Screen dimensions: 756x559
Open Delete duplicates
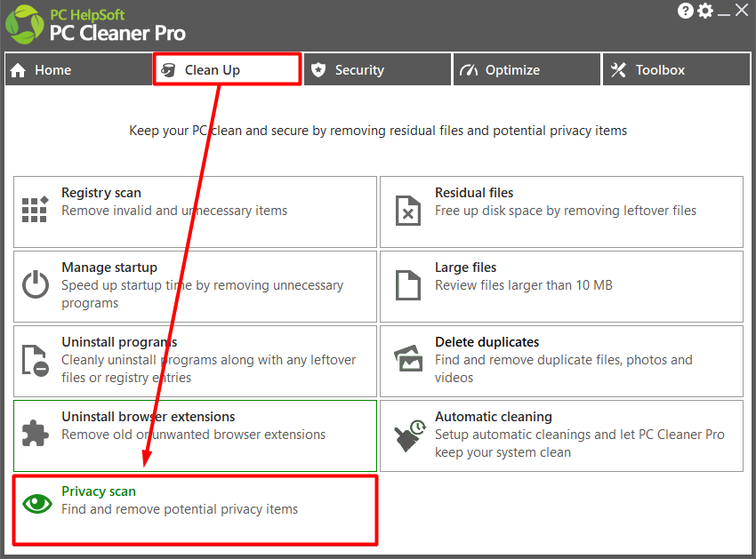click(x=562, y=362)
